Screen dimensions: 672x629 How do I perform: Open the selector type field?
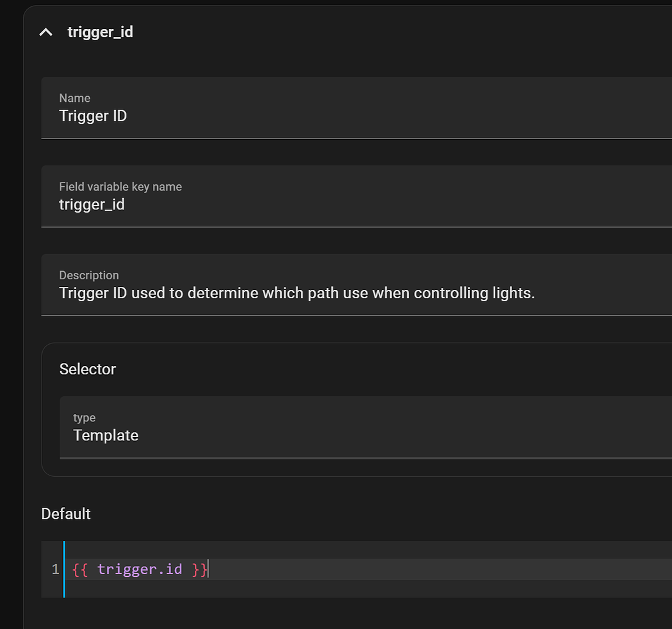point(252,435)
